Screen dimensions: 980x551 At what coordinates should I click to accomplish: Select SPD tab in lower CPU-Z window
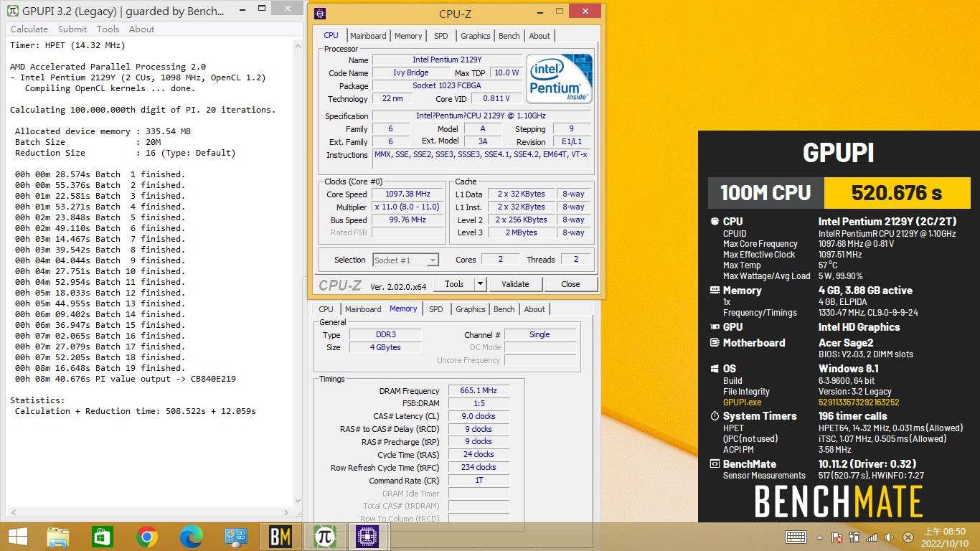coord(436,309)
